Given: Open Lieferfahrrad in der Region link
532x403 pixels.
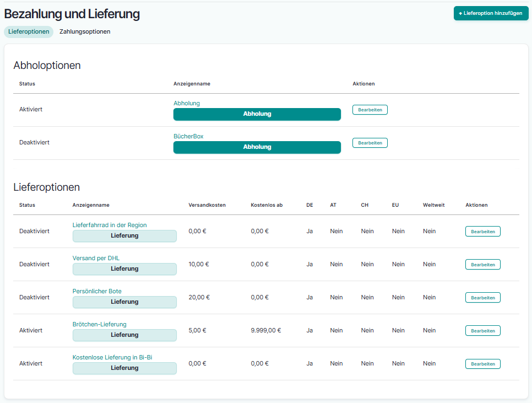Looking at the screenshot, I should 110,225.
